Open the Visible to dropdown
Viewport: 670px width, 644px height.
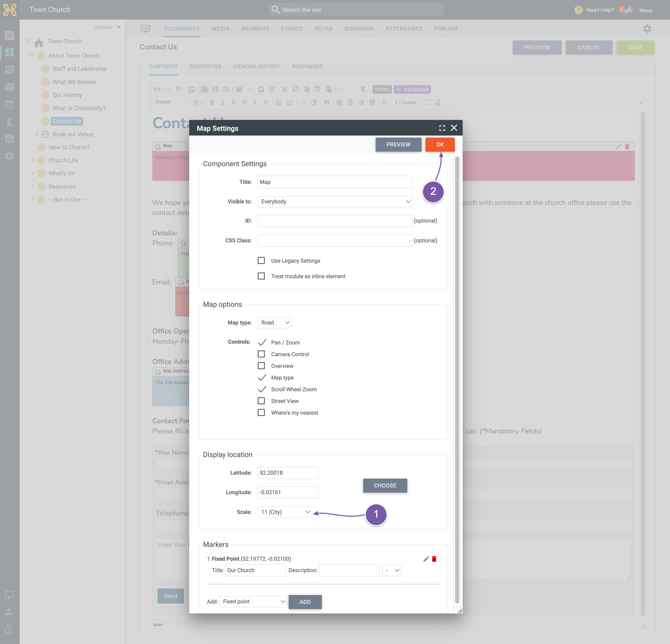[335, 201]
